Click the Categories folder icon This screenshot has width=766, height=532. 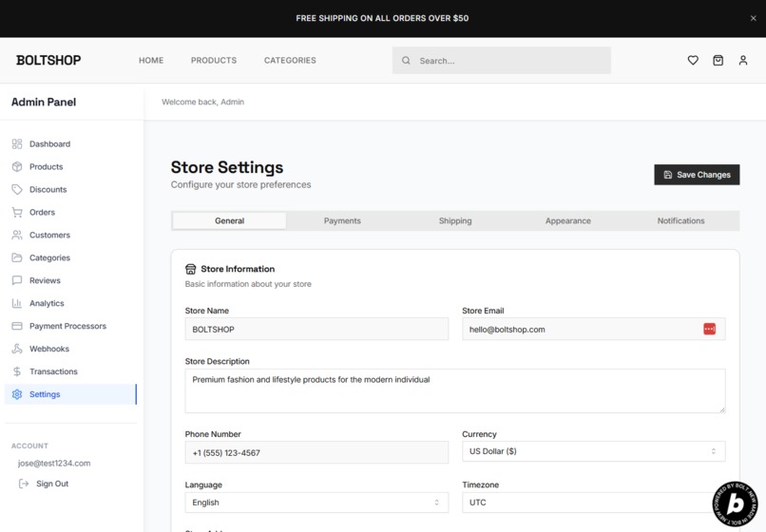[x=17, y=257]
